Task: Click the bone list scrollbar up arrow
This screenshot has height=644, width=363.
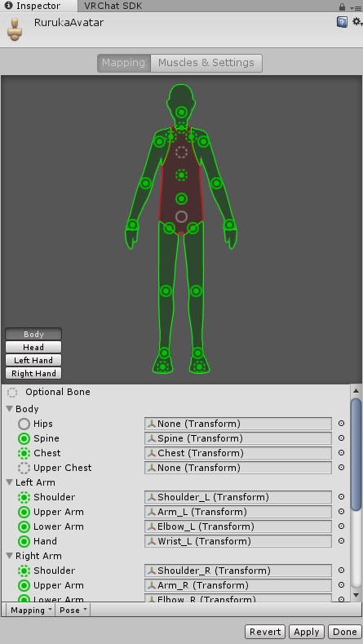Action: pyautogui.click(x=356, y=391)
